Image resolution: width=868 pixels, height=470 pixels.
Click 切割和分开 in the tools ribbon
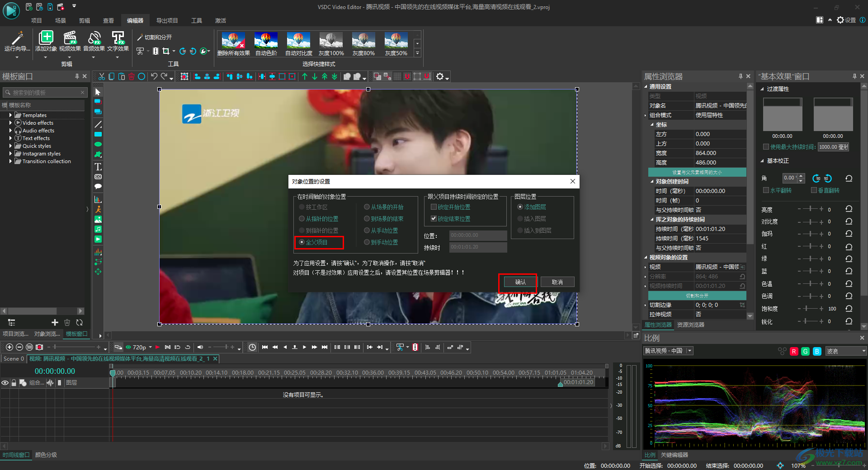coord(154,38)
